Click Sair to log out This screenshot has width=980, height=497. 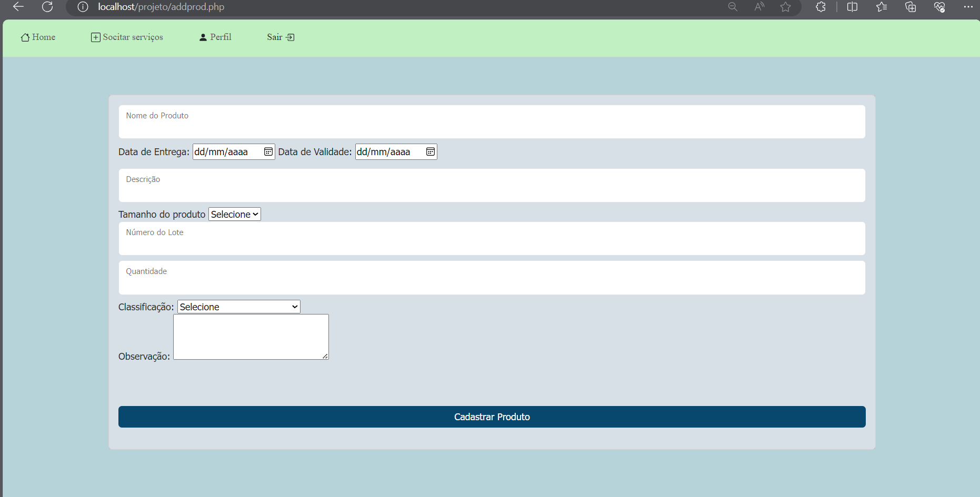(280, 37)
